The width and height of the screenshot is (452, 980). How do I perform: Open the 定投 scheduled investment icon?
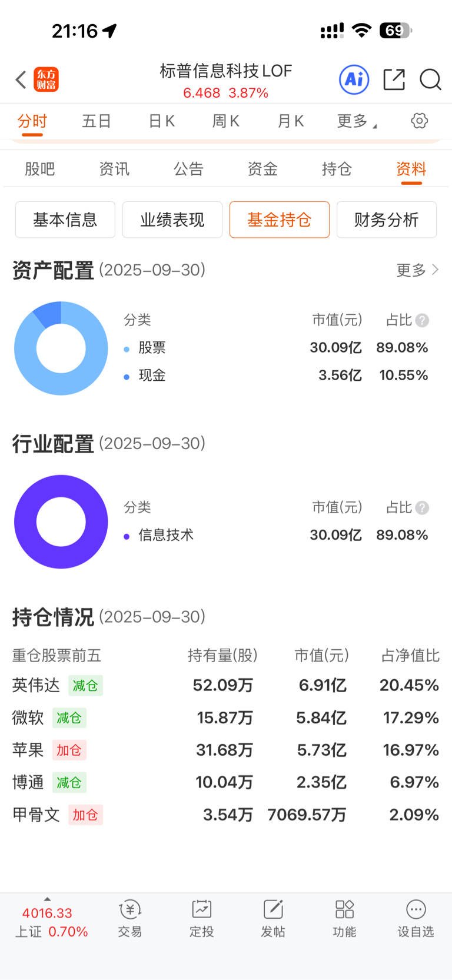(x=201, y=919)
